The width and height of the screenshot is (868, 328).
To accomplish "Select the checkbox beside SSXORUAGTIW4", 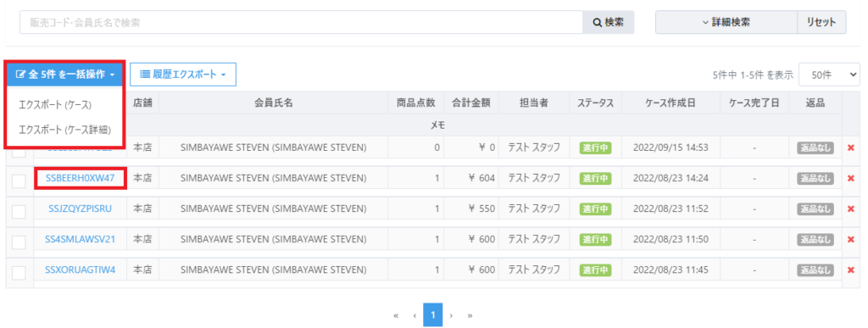I will point(19,272).
